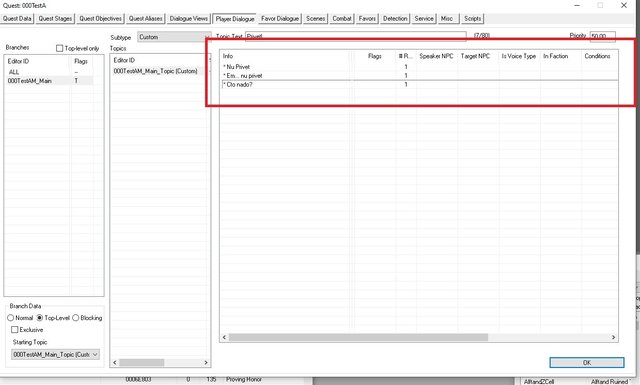Click the Priority value field
The height and width of the screenshot is (385, 640).
tap(602, 36)
